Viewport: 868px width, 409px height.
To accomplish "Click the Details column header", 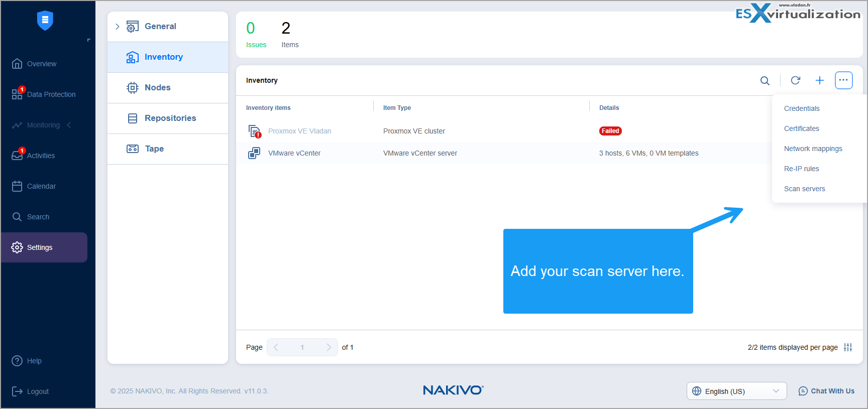I will [x=609, y=108].
